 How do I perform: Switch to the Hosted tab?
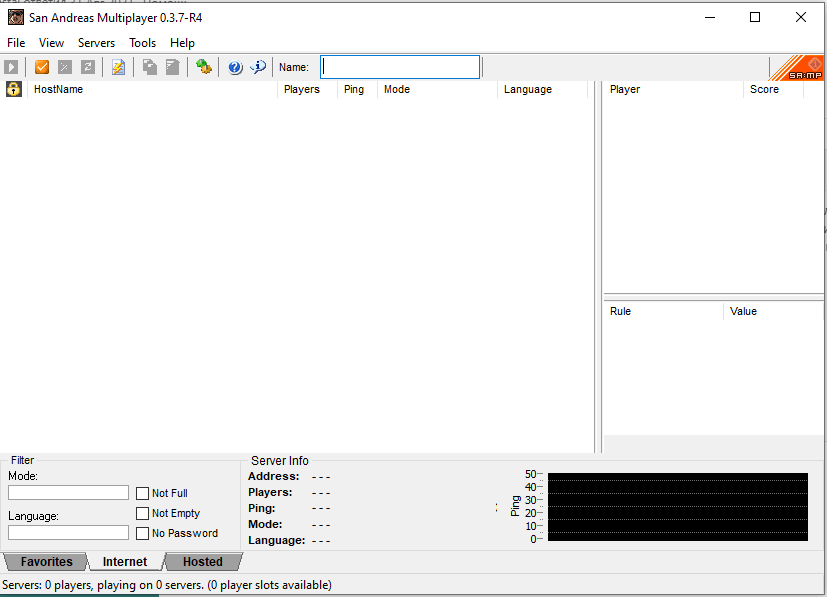202,562
